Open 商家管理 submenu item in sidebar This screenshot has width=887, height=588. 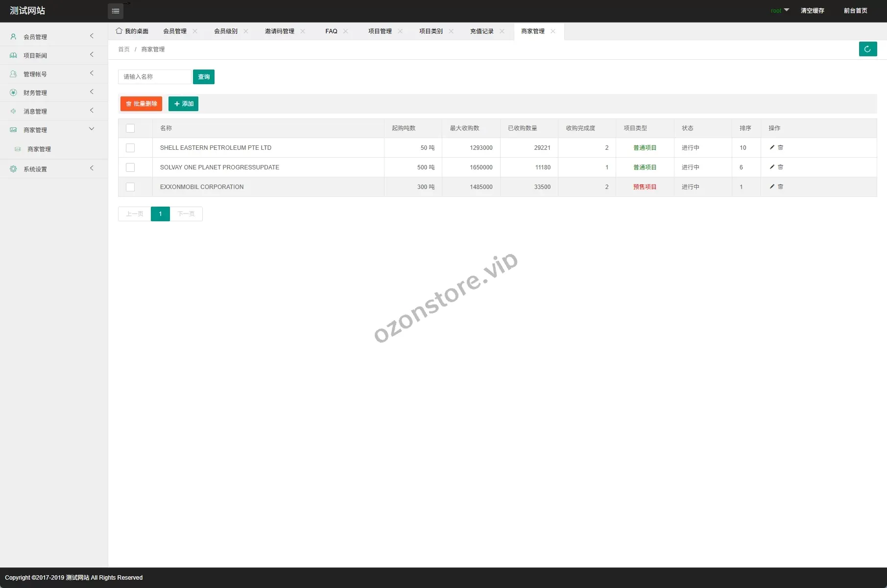point(39,149)
